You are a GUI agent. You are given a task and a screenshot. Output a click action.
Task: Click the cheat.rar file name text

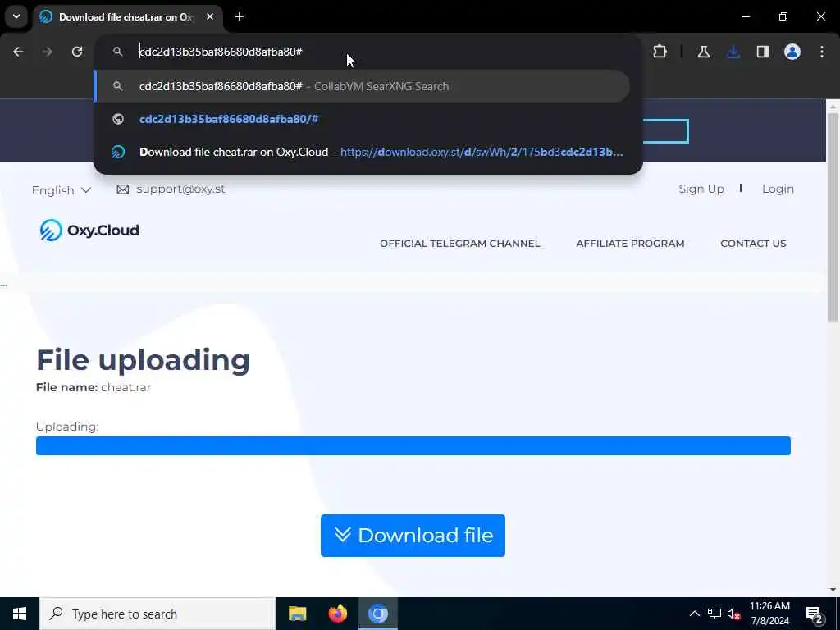pos(126,387)
